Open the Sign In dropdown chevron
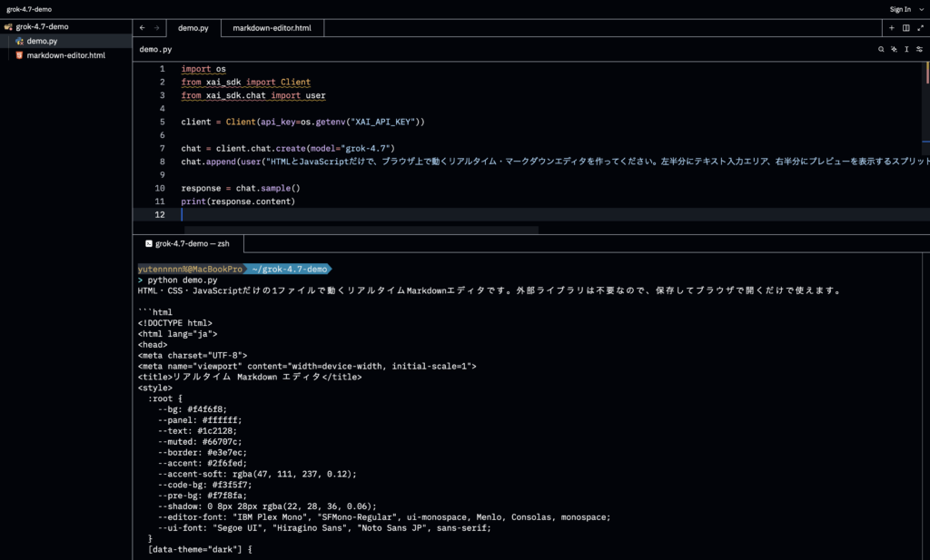The height and width of the screenshot is (560, 930). [x=921, y=9]
